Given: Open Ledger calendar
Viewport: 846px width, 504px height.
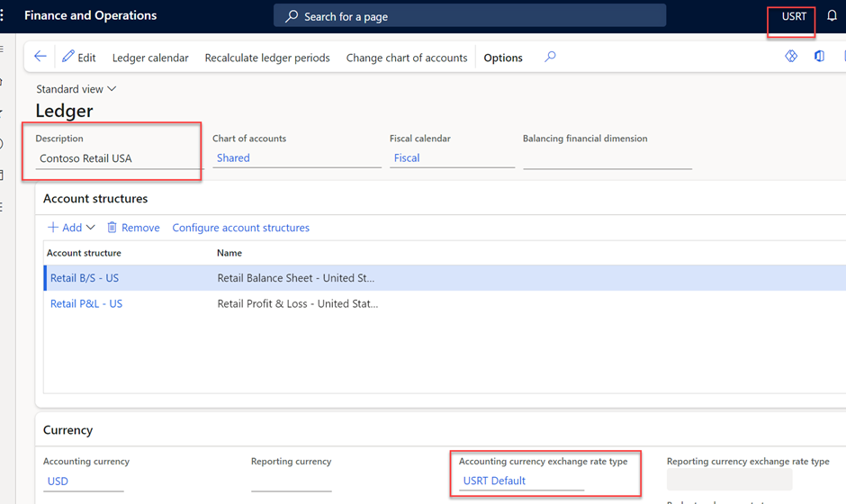Looking at the screenshot, I should click(150, 58).
